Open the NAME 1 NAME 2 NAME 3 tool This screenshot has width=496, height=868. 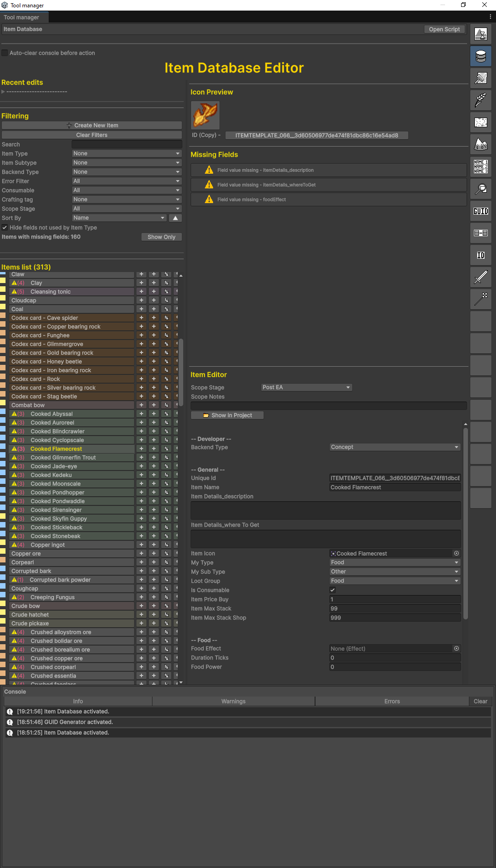481,166
